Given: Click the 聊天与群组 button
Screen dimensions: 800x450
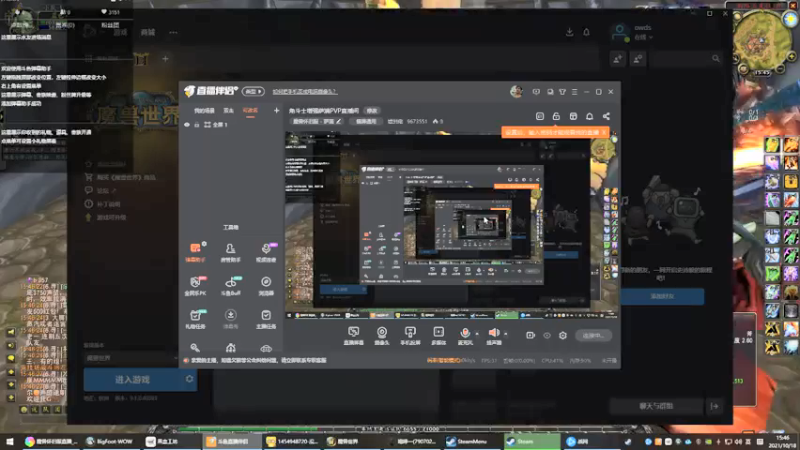Looking at the screenshot, I should [x=656, y=406].
